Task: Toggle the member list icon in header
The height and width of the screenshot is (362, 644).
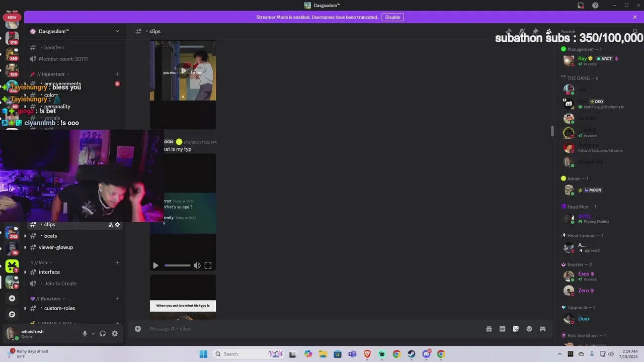Action: pos(549,31)
